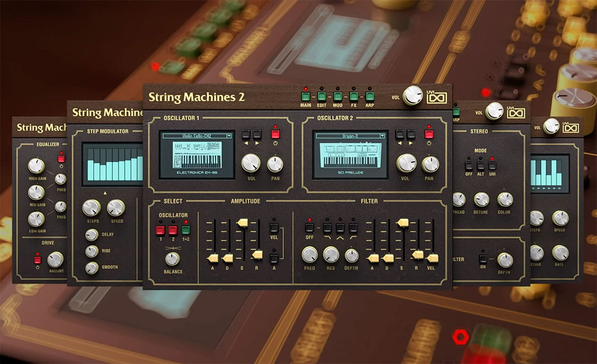This screenshot has width=597, height=364.
Task: Open the ARP page tab
Action: [x=370, y=96]
